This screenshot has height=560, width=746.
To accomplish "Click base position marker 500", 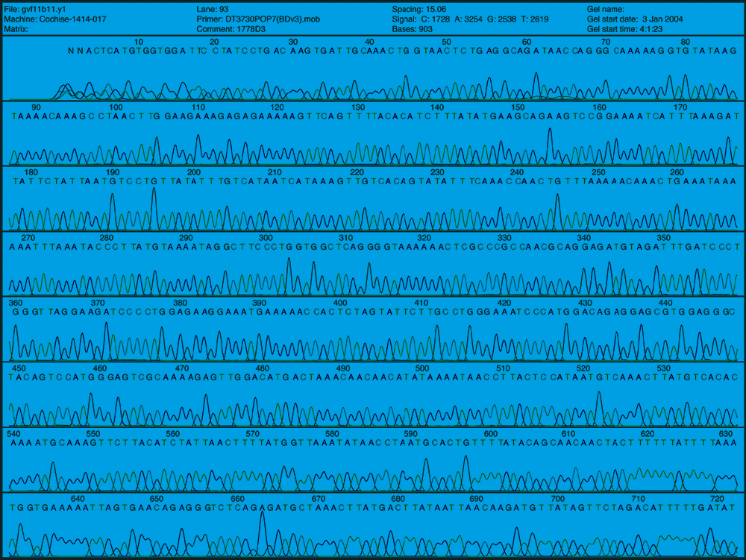I will coord(422,368).
